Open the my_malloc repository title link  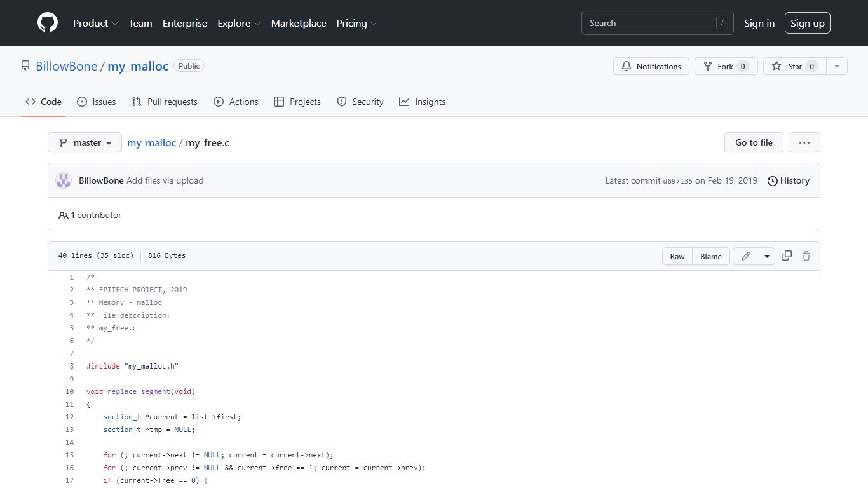(x=138, y=66)
